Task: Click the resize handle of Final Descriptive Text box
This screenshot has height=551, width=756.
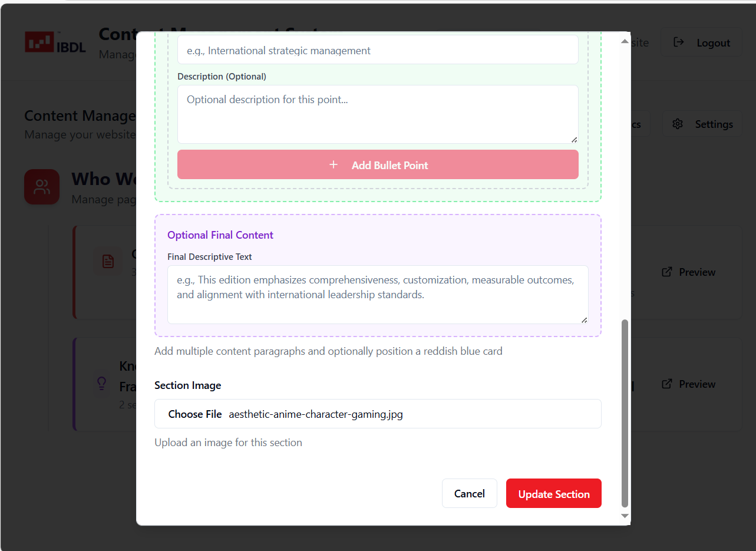Action: (584, 319)
